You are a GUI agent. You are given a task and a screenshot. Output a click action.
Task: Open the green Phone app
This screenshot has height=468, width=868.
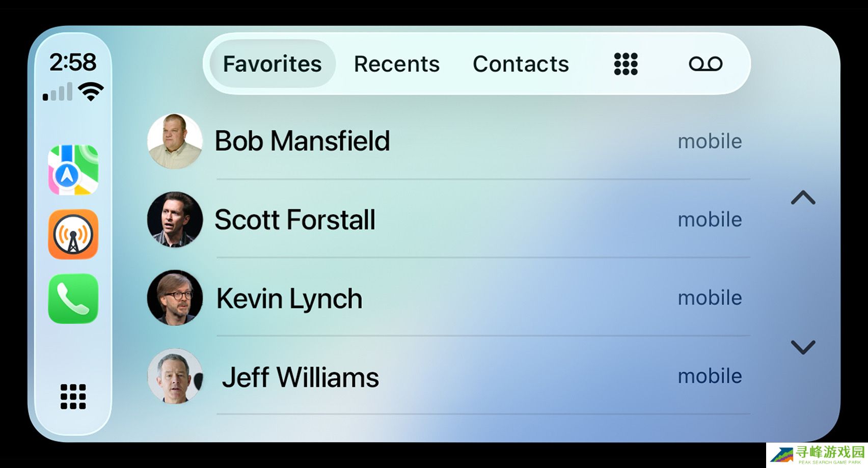pyautogui.click(x=73, y=299)
